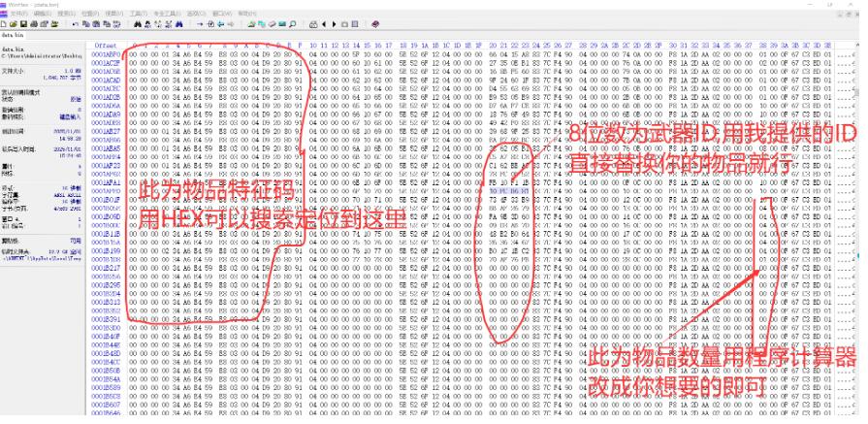Click the Find Hex Values binoculars icon
The width and height of the screenshot is (868, 424).
(x=147, y=24)
